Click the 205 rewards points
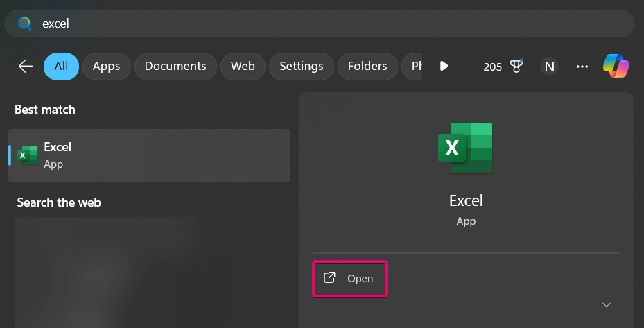Screen dimensions: 644x328 click(492, 67)
